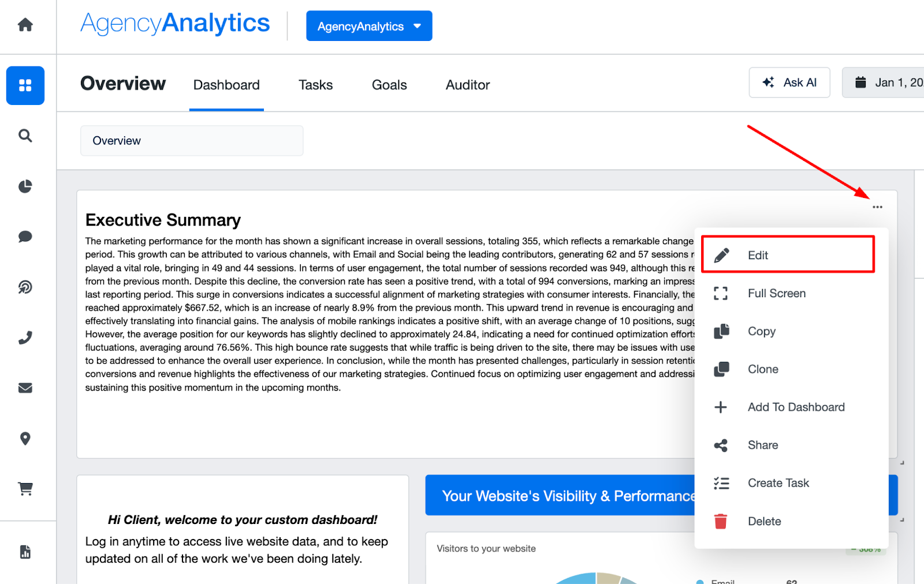Choose Full Screen in the context menu
The height and width of the screenshot is (584, 924).
[776, 293]
